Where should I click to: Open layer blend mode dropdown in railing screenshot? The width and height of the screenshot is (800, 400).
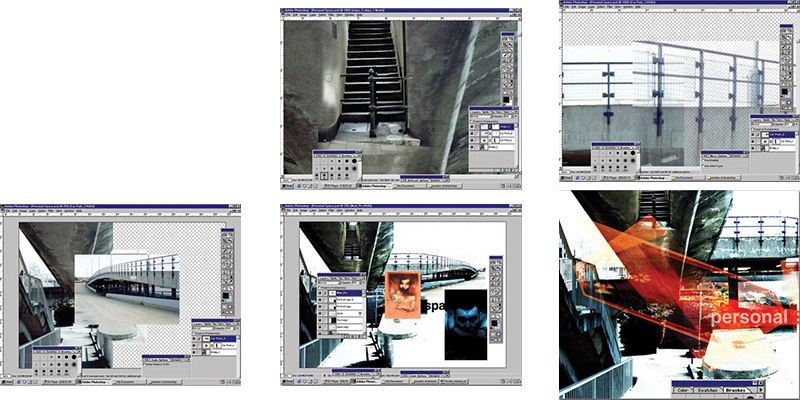[762, 124]
